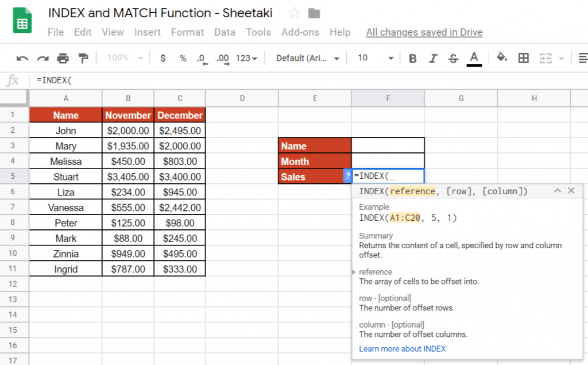
Task: Click All changes saved in Drive
Action: [x=424, y=32]
